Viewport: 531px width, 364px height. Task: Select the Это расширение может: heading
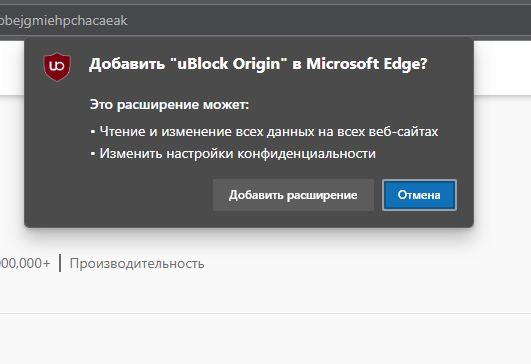[169, 105]
